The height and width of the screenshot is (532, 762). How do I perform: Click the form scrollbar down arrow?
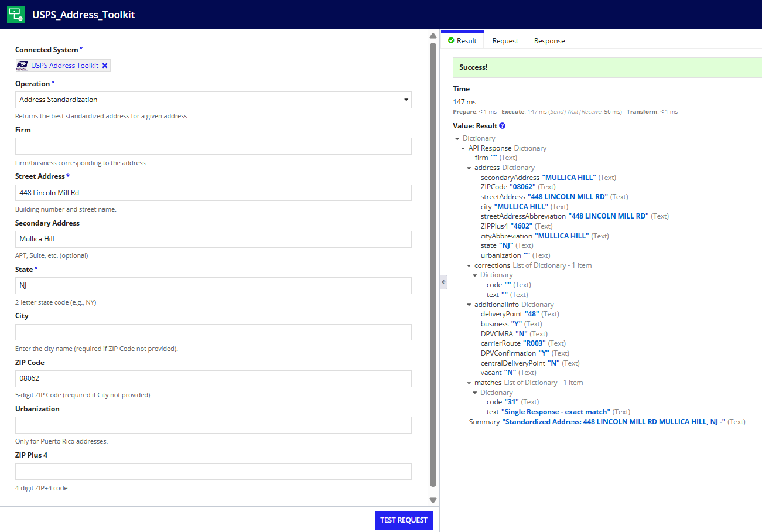433,500
